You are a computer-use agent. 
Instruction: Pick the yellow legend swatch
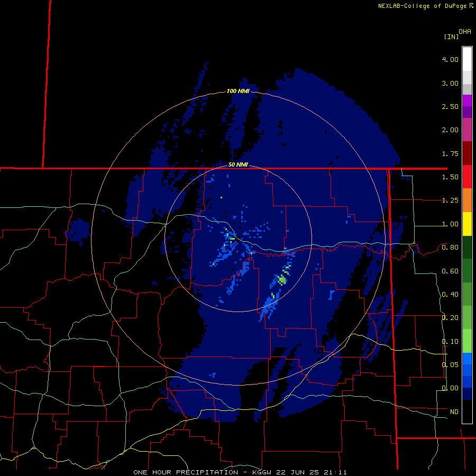tap(467, 224)
